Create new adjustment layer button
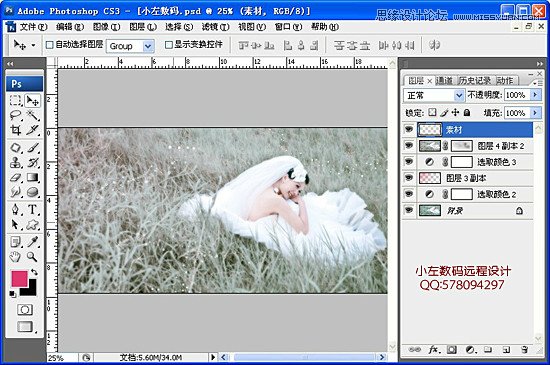Screen dimensions: 550x365 [x=470, y=350]
